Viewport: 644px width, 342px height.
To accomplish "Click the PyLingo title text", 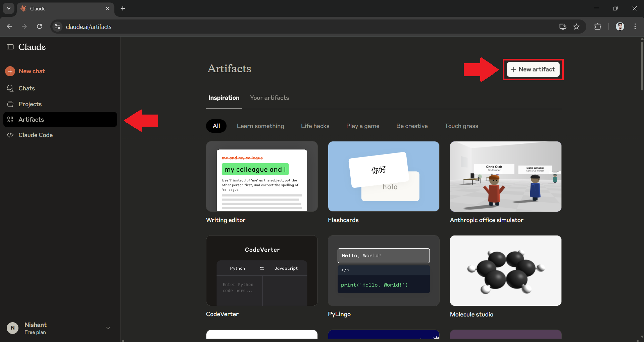I will (339, 314).
